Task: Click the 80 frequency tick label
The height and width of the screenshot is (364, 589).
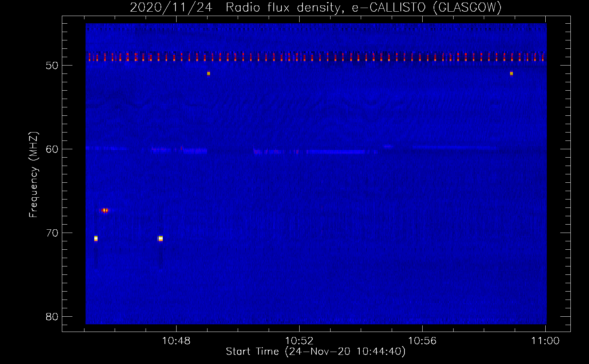Action: tap(52, 317)
